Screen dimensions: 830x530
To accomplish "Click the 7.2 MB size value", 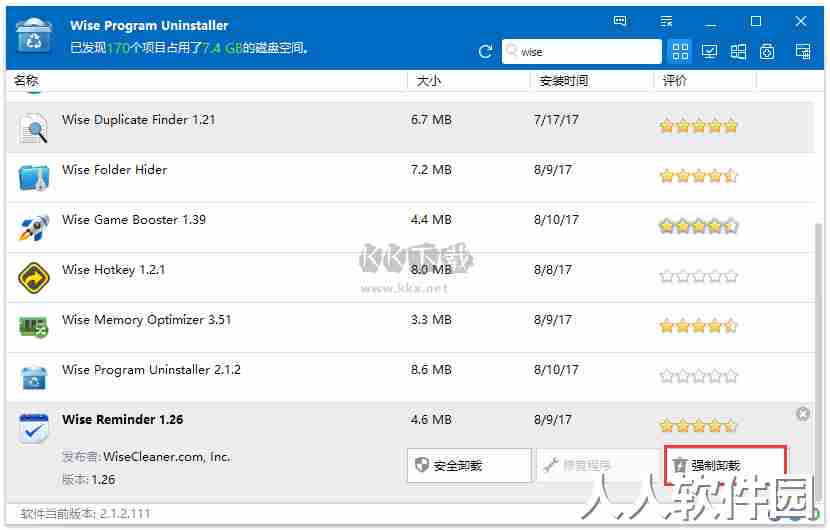I will (x=431, y=169).
